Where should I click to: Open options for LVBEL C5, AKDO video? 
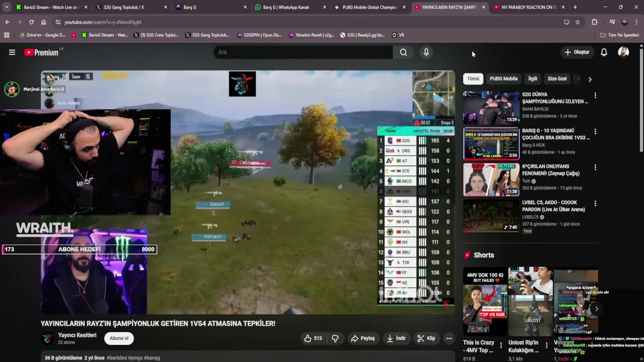[x=595, y=204]
